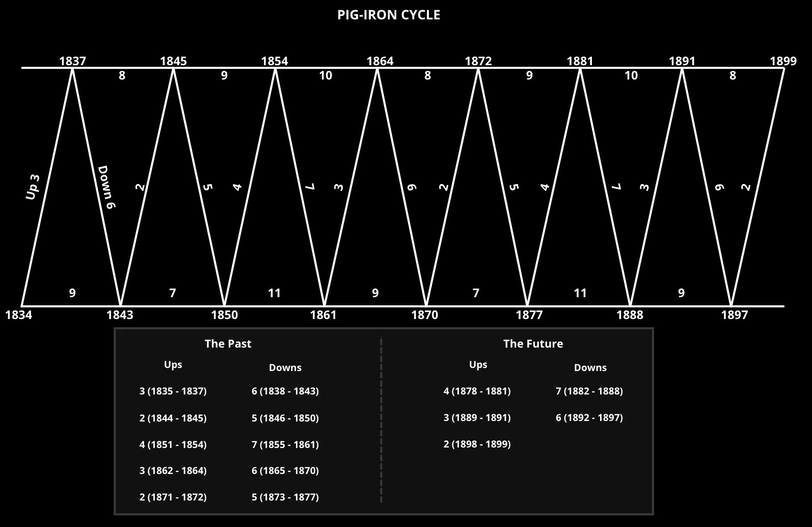Screen dimensions: 812x527
Task: Select the '6 (1892 - 1897)' entry
Action: 589,418
